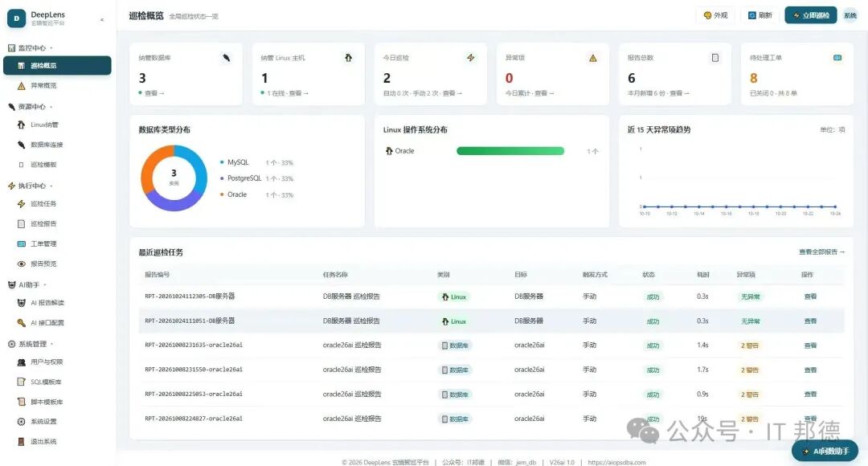Viewport: 868px width, 466px height.
Task: Click the https://aiopsdba.com footer link
Action: tap(616, 462)
